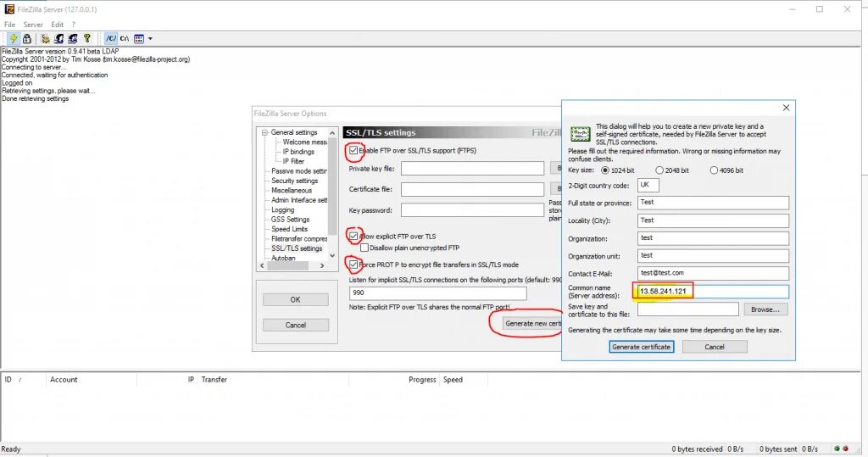Viewport: 868px width, 457px height.
Task: Click the Common name server address field
Action: [x=713, y=292]
